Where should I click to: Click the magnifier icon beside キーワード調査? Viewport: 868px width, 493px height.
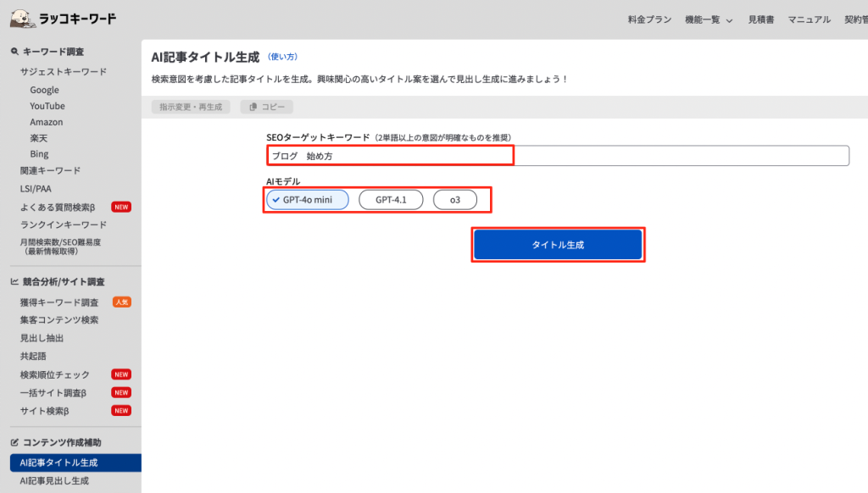(14, 52)
